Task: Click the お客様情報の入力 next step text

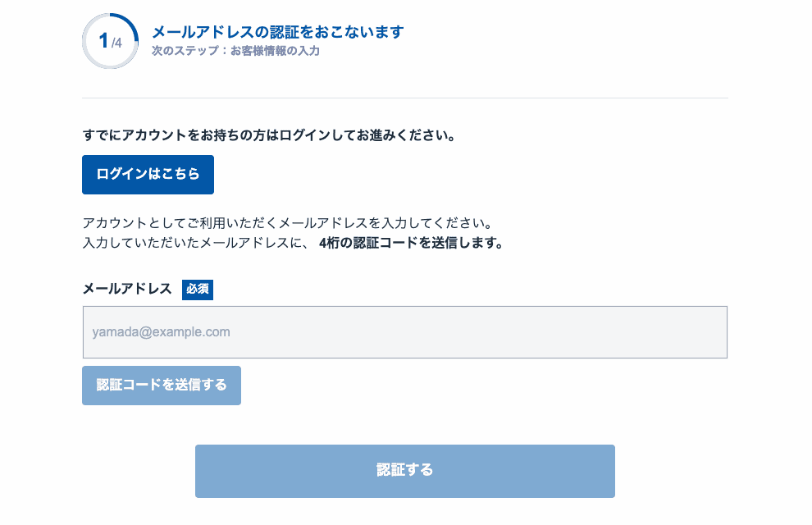Action: pyautogui.click(x=274, y=51)
